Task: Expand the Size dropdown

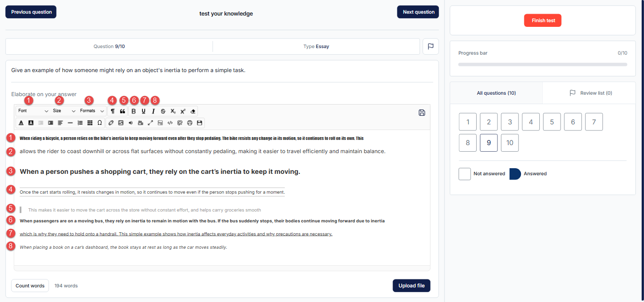Action: click(x=64, y=111)
